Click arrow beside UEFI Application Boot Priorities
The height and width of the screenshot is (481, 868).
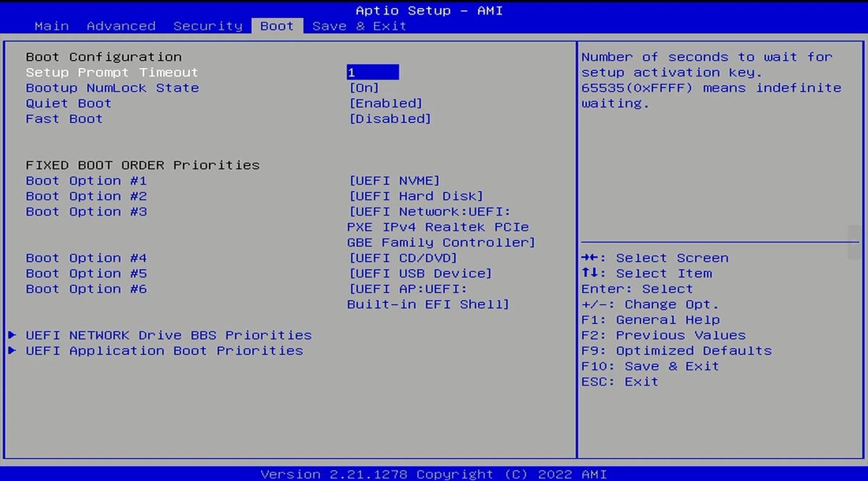pos(12,351)
